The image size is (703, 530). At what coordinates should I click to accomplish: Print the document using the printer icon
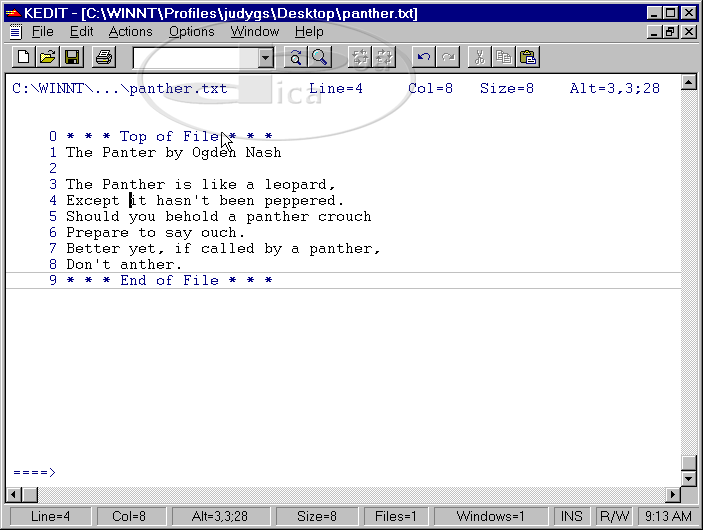(104, 58)
